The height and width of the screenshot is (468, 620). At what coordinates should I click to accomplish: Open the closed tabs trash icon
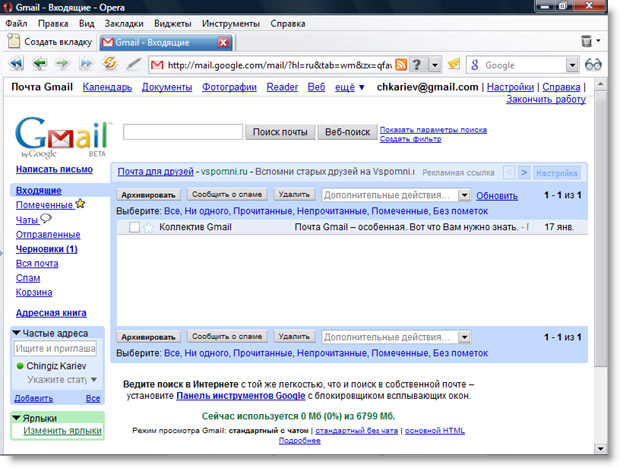(x=586, y=41)
